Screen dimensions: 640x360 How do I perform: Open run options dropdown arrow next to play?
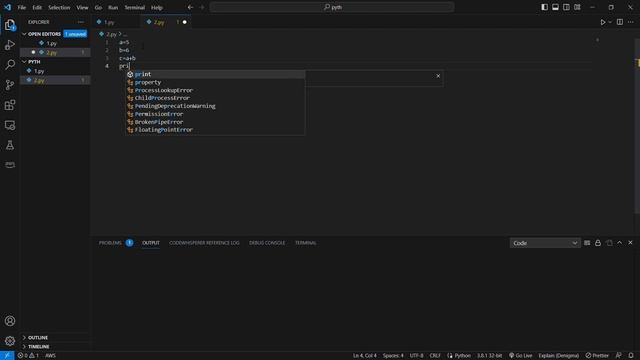coord(610,22)
